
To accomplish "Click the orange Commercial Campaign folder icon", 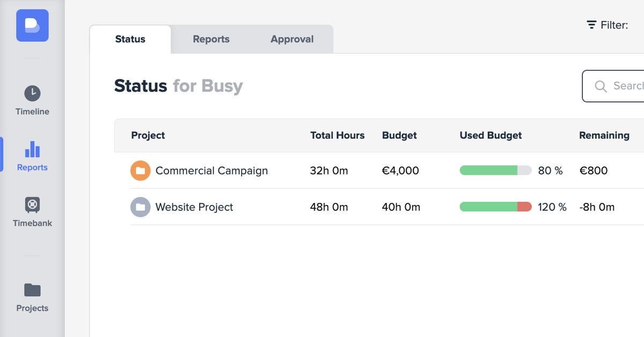I will tap(141, 171).
